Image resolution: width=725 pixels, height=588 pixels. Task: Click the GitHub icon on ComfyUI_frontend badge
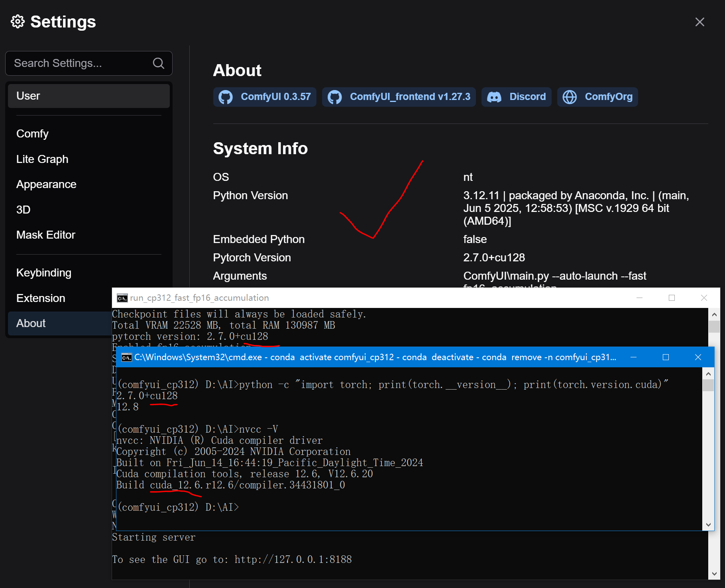click(335, 97)
